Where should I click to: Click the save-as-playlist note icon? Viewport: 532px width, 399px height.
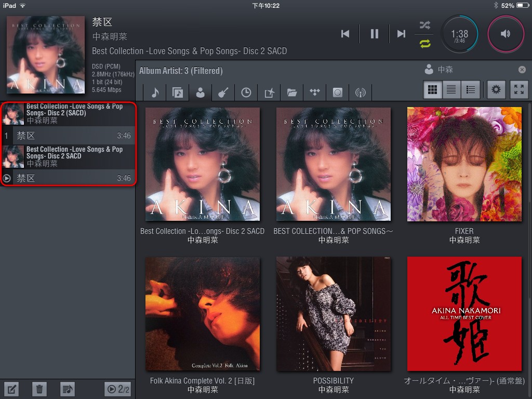[67, 389]
